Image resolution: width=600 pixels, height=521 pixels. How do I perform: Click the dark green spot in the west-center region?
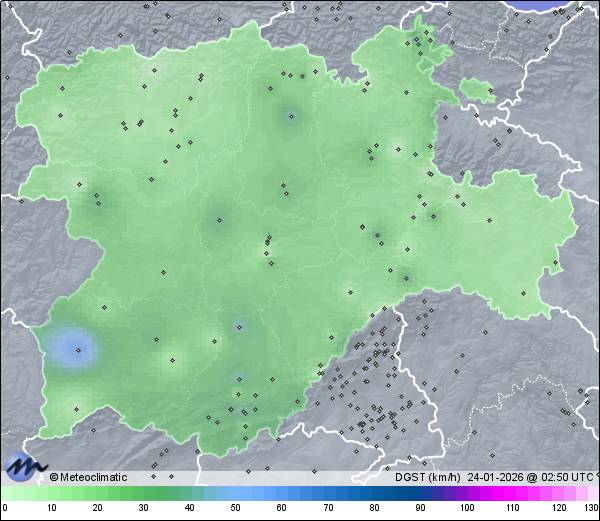(217, 220)
